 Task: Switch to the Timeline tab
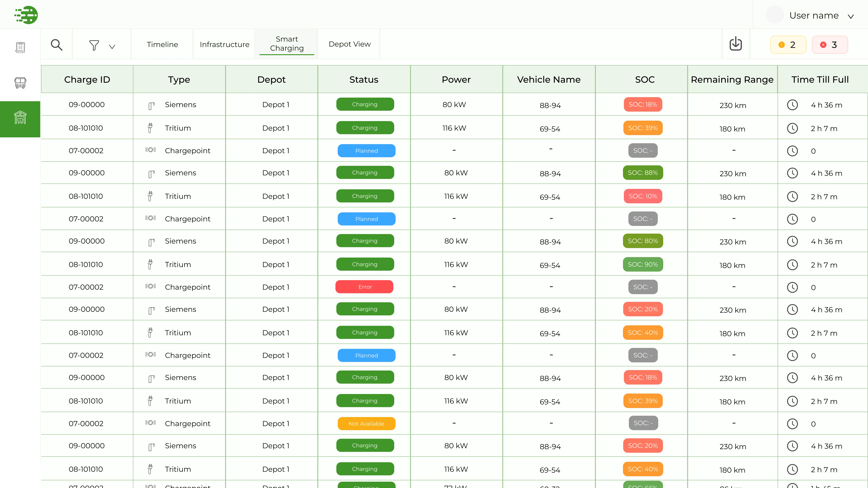click(162, 44)
